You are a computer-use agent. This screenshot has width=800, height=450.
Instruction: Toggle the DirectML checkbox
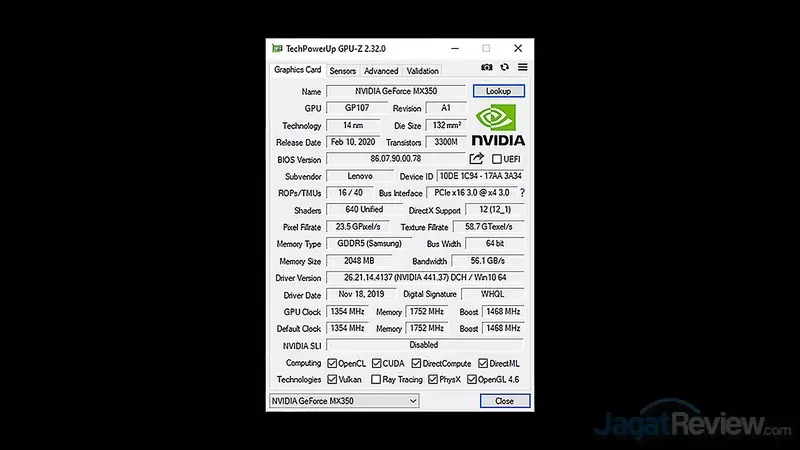click(x=483, y=363)
